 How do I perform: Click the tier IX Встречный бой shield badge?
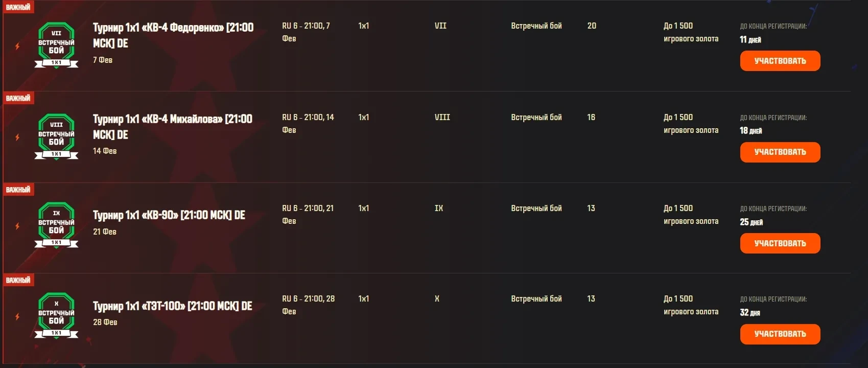(x=56, y=225)
